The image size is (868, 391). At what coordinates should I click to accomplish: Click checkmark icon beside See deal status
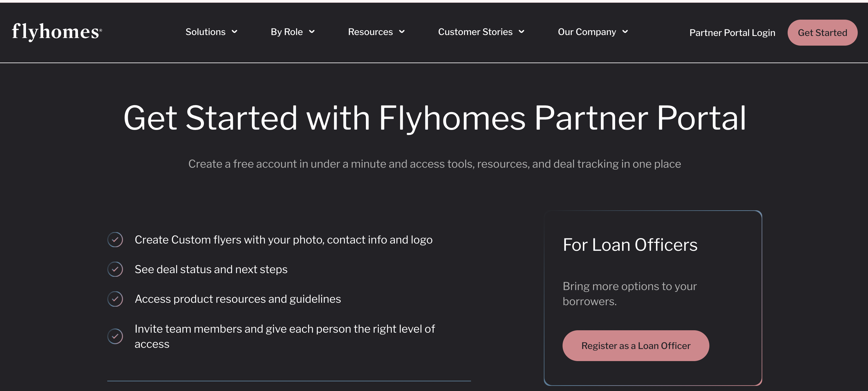pos(115,269)
